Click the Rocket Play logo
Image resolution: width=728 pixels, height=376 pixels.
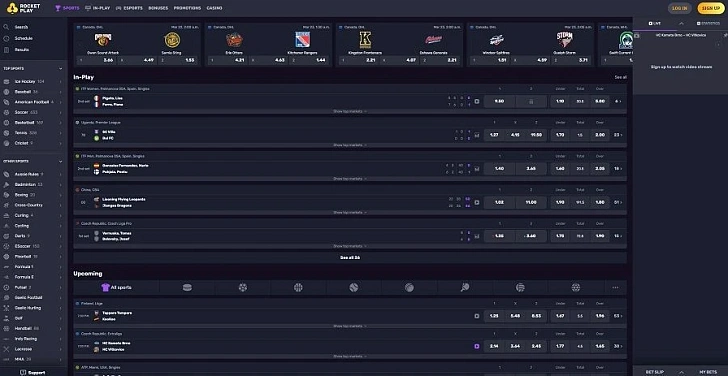(23, 8)
